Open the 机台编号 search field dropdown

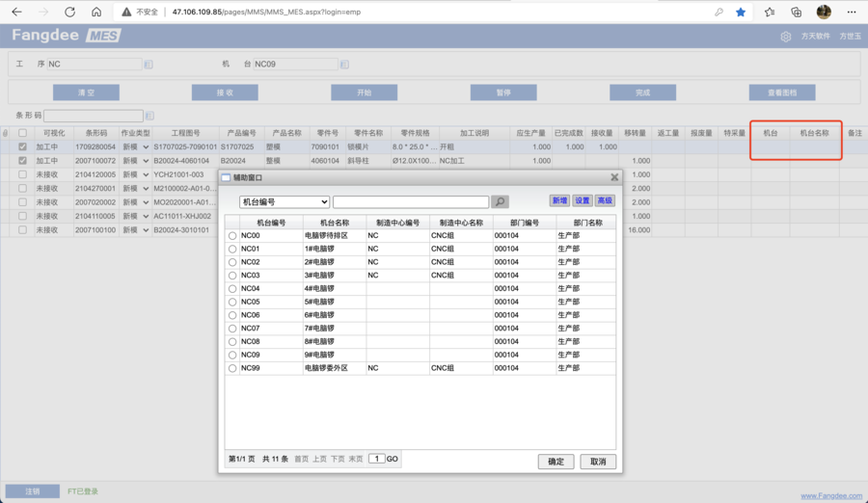[x=285, y=202]
